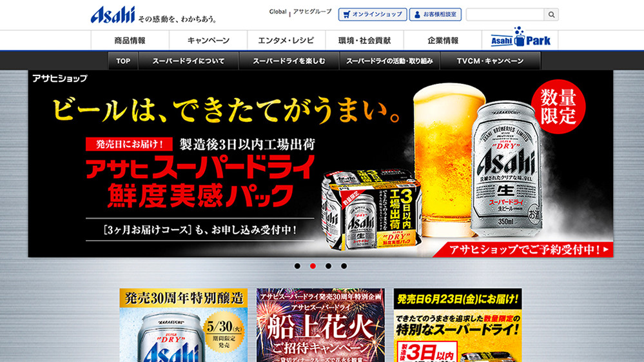Image resolution: width=644 pixels, height=362 pixels.
Task: Open the 商品情報 menu
Action: (x=130, y=40)
